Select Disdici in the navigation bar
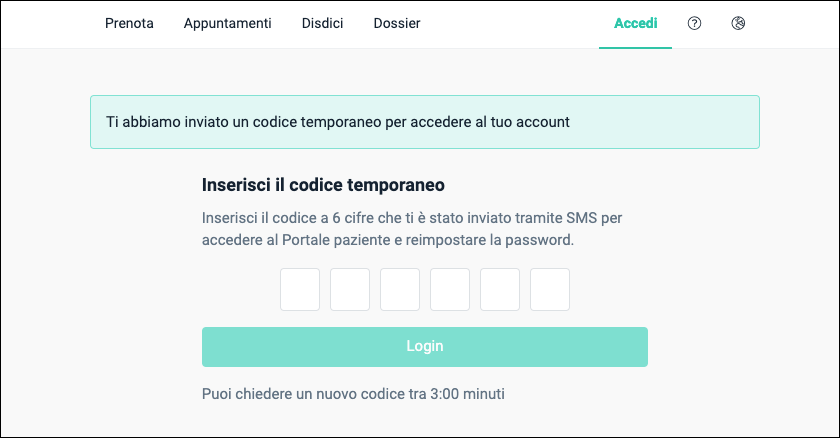840x438 pixels. [322, 23]
